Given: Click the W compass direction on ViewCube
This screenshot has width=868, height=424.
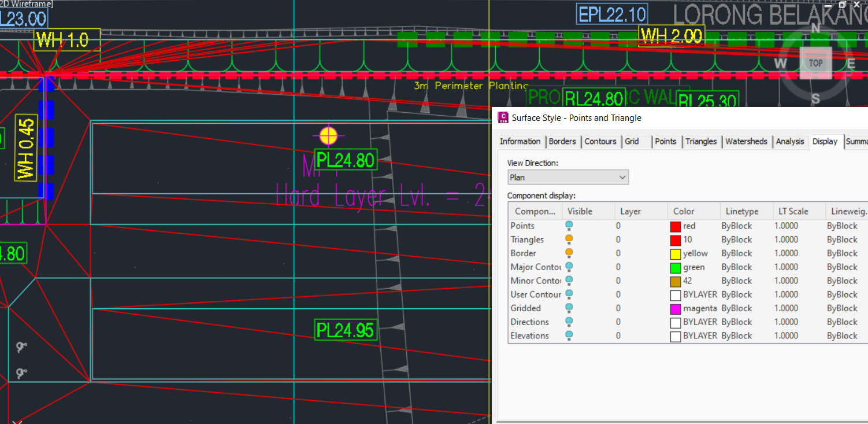Looking at the screenshot, I should tap(782, 64).
